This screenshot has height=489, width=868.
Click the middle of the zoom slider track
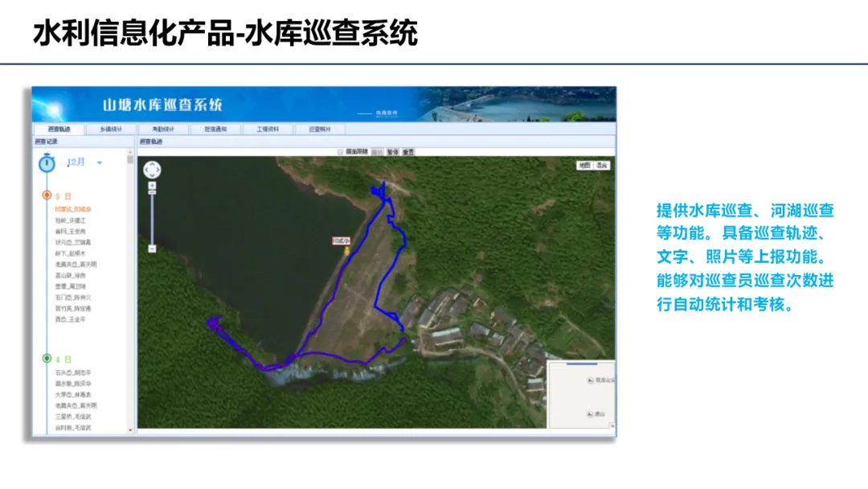coord(152,220)
